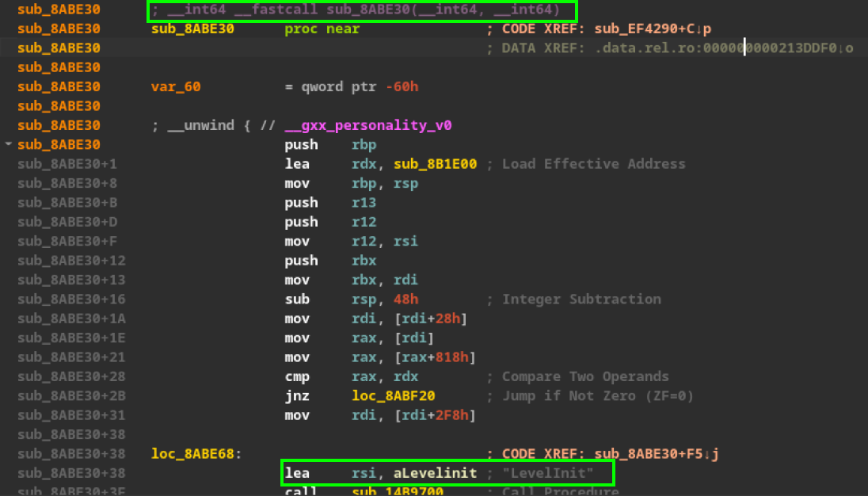Select address sub_8ABE30+2B in left column
The image size is (868, 496).
click(70, 396)
